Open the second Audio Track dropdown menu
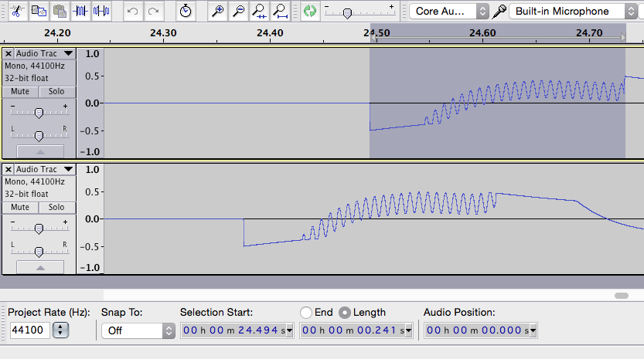This screenshot has height=359, width=644. (x=68, y=169)
